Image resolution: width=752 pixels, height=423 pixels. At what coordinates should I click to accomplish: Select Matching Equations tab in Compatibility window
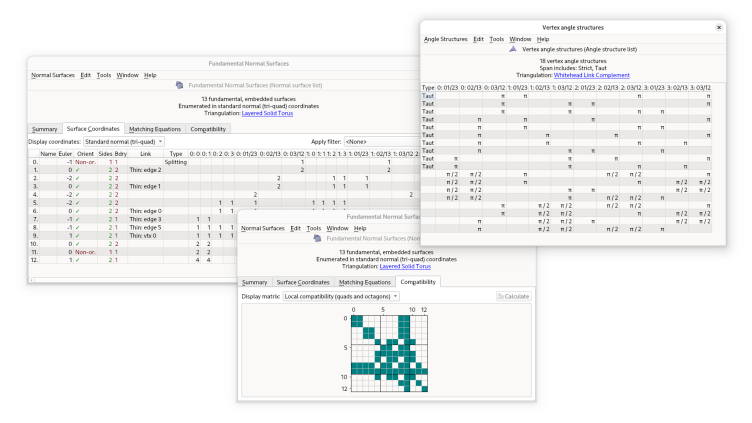click(364, 283)
